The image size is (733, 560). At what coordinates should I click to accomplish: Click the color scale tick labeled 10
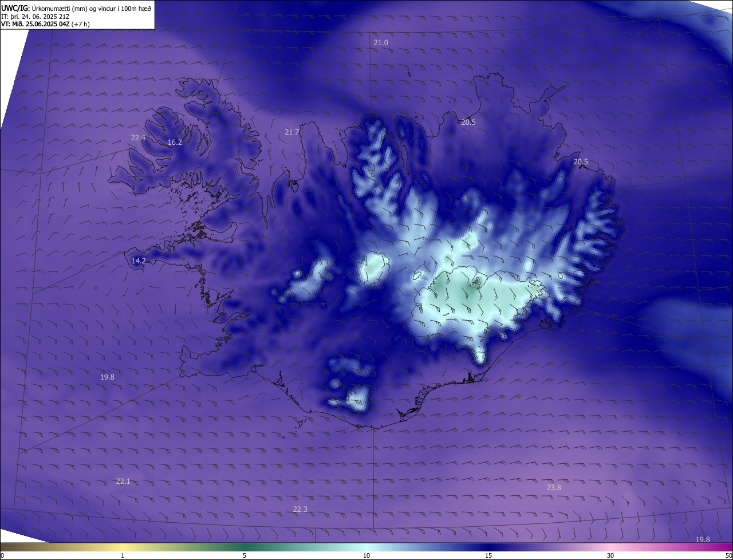(x=366, y=555)
